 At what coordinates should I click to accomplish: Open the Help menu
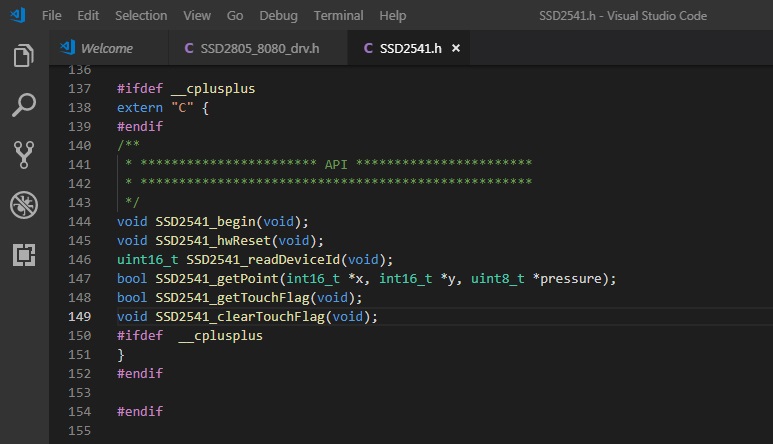[393, 16]
